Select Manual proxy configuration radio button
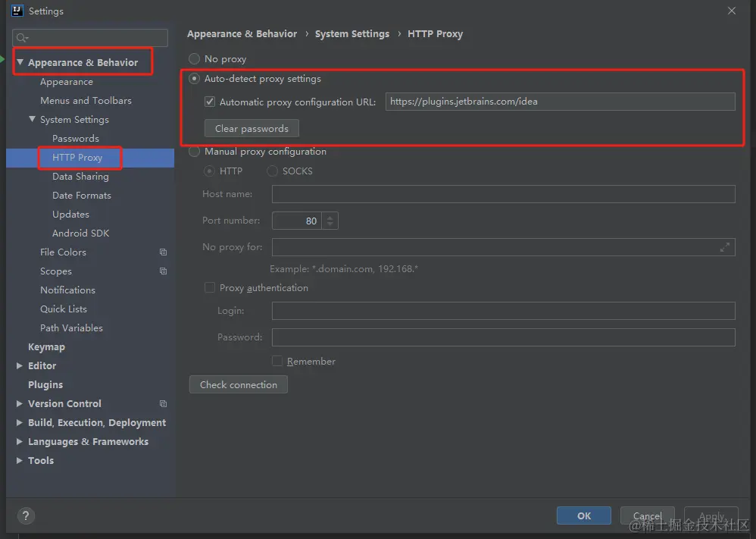The height and width of the screenshot is (539, 756). (195, 152)
